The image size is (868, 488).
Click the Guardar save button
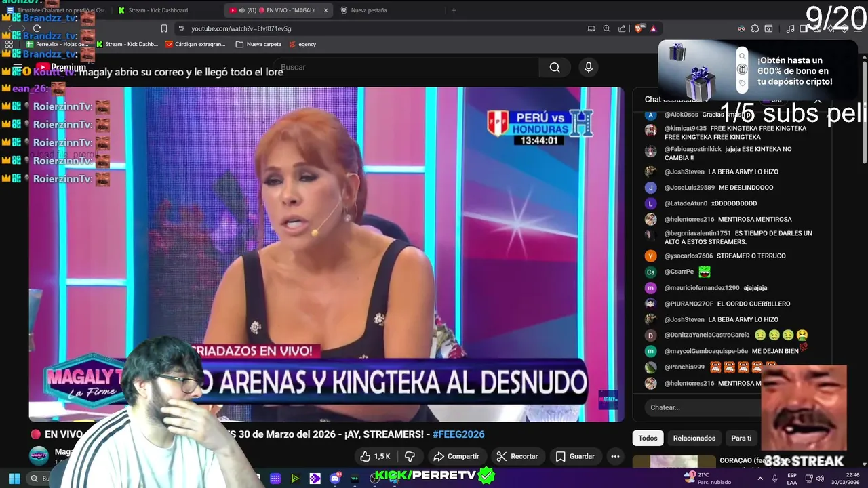pyautogui.click(x=575, y=456)
